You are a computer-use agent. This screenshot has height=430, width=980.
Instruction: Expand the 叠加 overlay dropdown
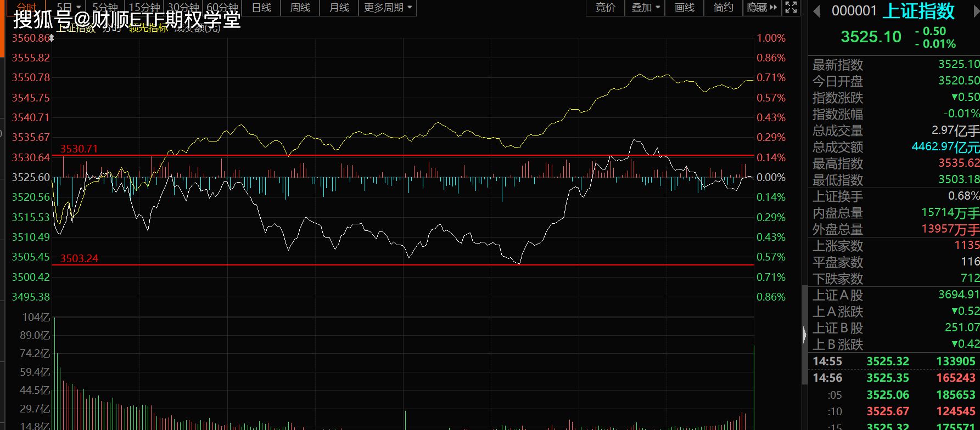coord(645,8)
